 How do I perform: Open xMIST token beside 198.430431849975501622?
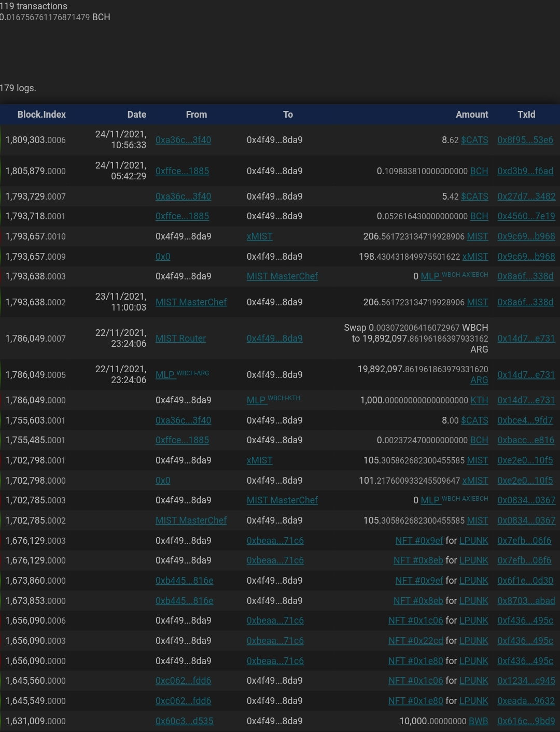pos(475,257)
